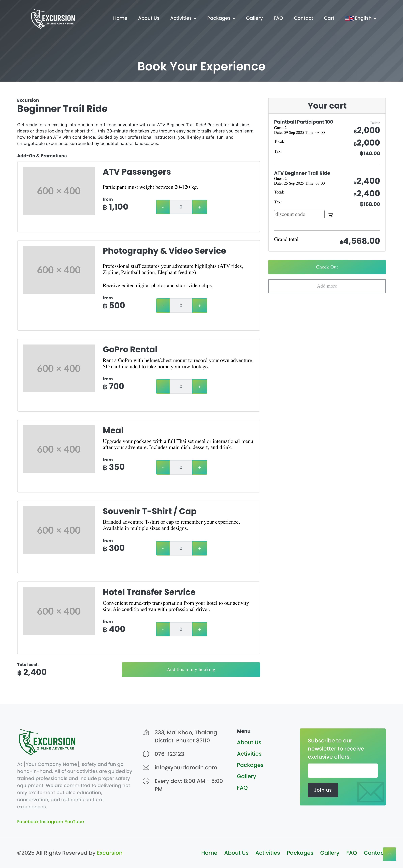This screenshot has width=403, height=868.
Task: Click the map address icon in footer
Action: click(x=146, y=732)
